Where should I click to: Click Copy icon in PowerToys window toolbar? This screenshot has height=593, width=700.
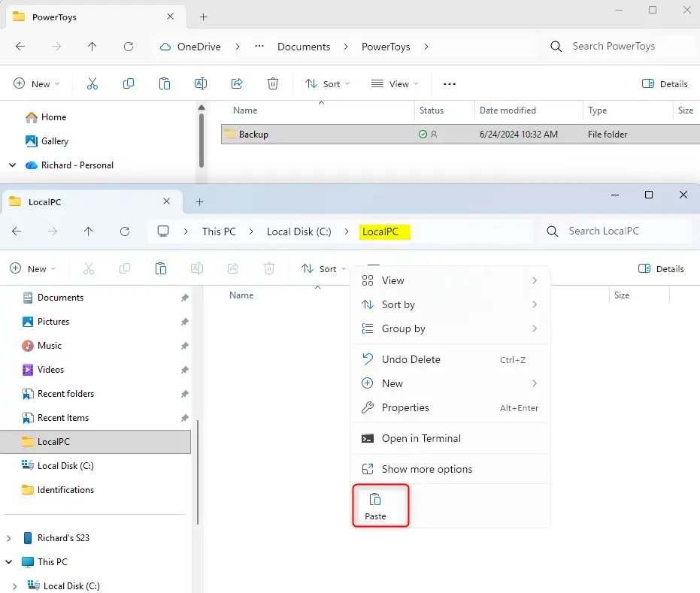click(x=129, y=83)
